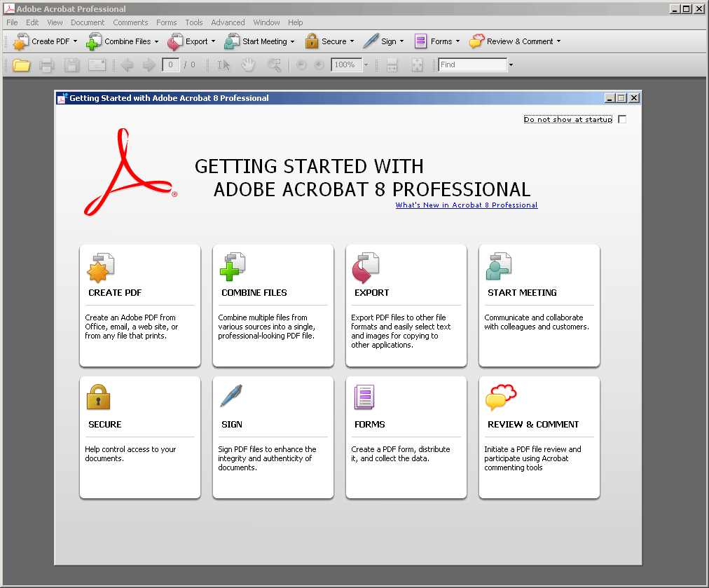Click the Create PDF card icon
This screenshot has width=709, height=588.
[101, 268]
